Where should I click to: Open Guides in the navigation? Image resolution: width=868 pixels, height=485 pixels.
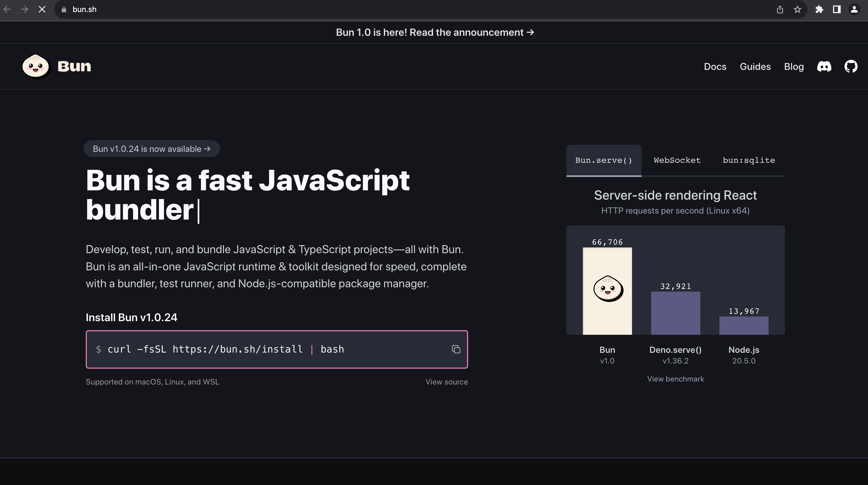pos(755,67)
